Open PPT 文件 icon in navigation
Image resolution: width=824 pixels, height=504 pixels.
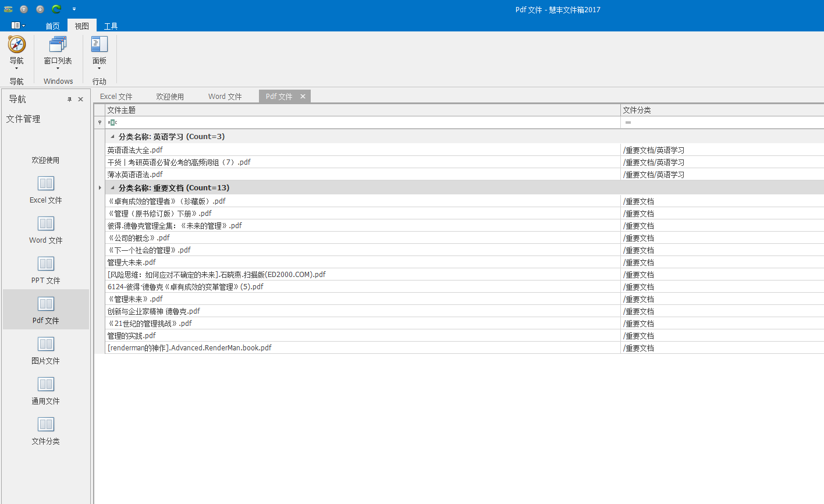coord(46,264)
